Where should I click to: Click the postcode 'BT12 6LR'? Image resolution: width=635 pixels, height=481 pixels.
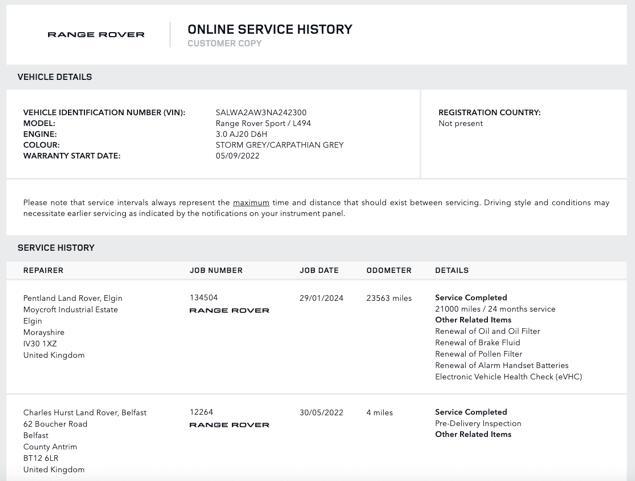[x=40, y=458]
